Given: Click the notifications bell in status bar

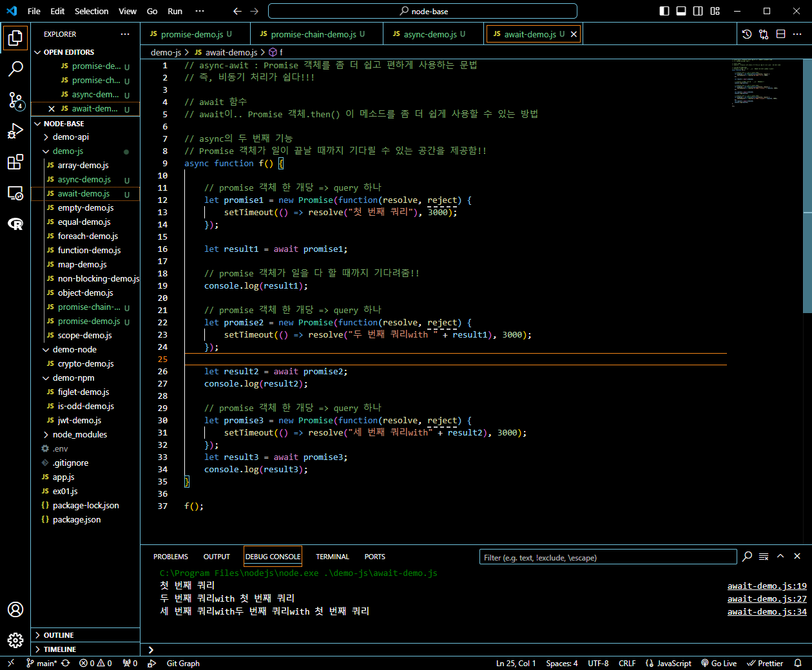Looking at the screenshot, I should click(x=798, y=663).
